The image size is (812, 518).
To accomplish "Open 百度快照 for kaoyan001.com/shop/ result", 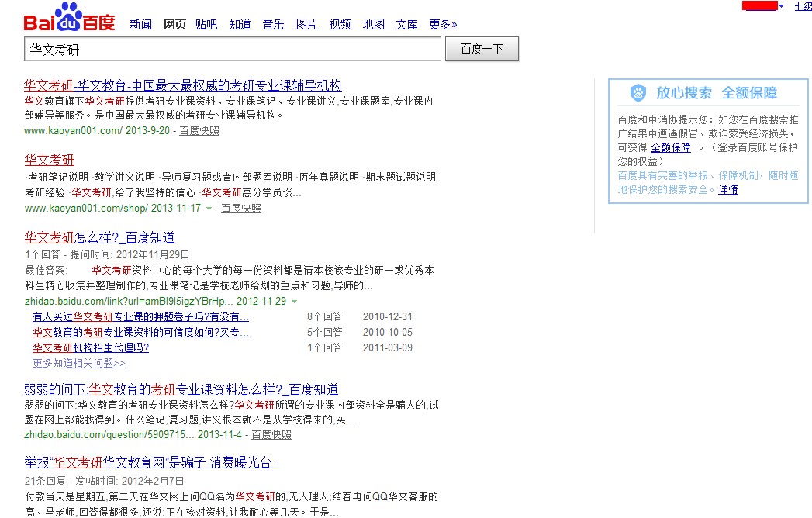I will point(241,209).
